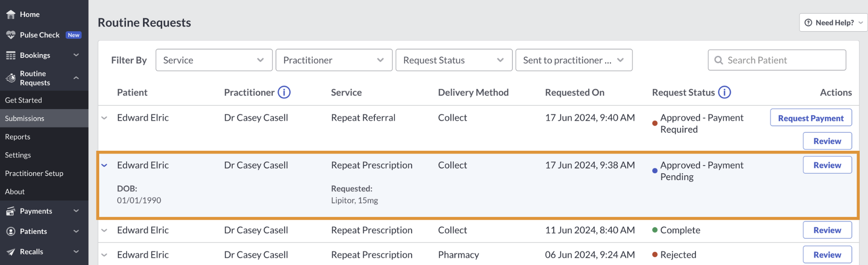Click Review for the Rejected request
The image size is (868, 265).
coord(827,255)
